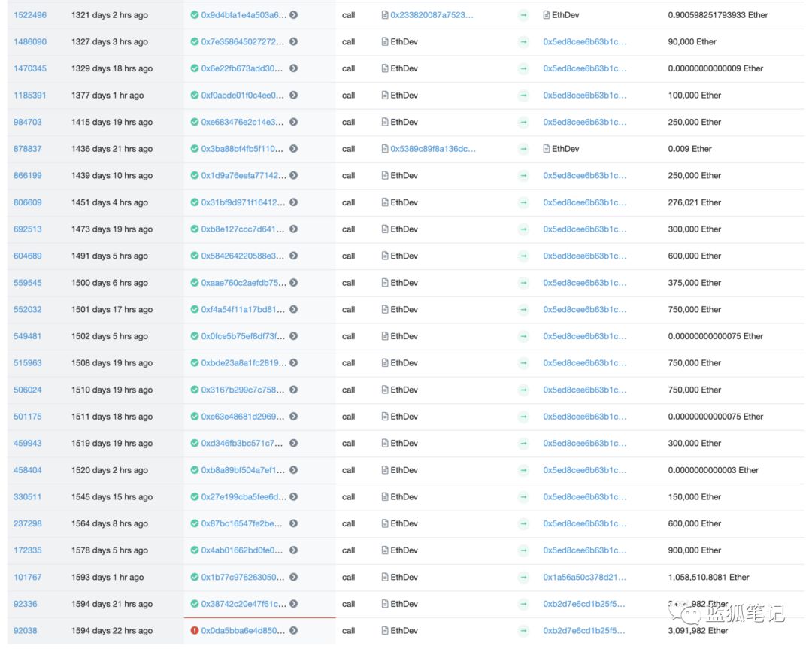The height and width of the screenshot is (649, 812).
Task: Click details arrow icon next to 0x87bc16547fe2be
Action: [294, 523]
